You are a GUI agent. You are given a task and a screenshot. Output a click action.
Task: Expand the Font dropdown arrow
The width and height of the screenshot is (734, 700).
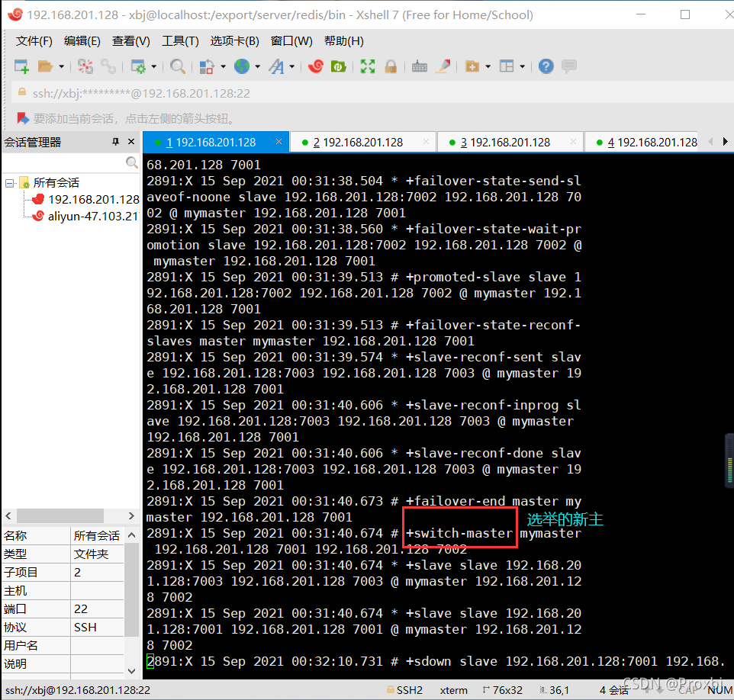click(292, 66)
